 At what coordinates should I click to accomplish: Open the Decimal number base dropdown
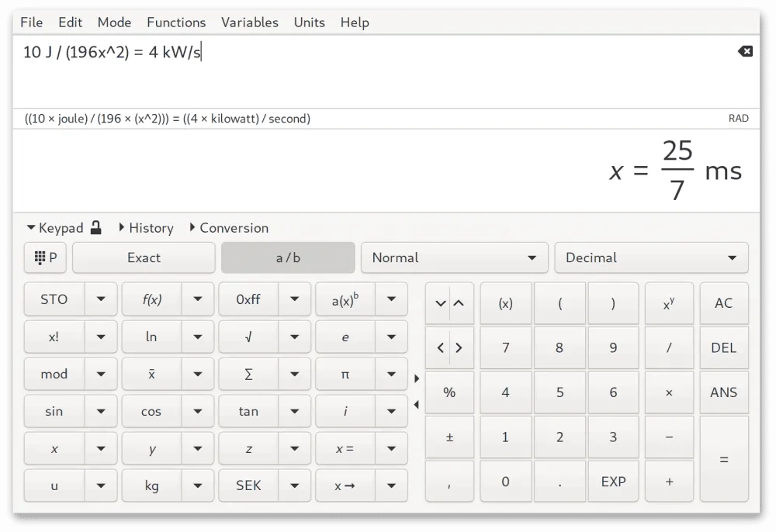point(651,257)
